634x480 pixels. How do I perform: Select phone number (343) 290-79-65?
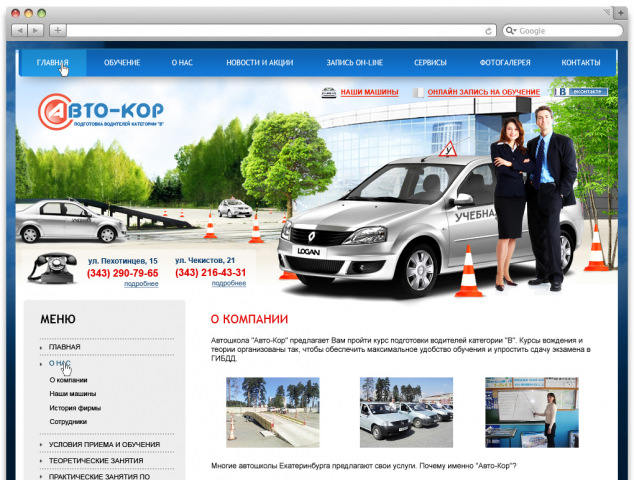tap(123, 273)
